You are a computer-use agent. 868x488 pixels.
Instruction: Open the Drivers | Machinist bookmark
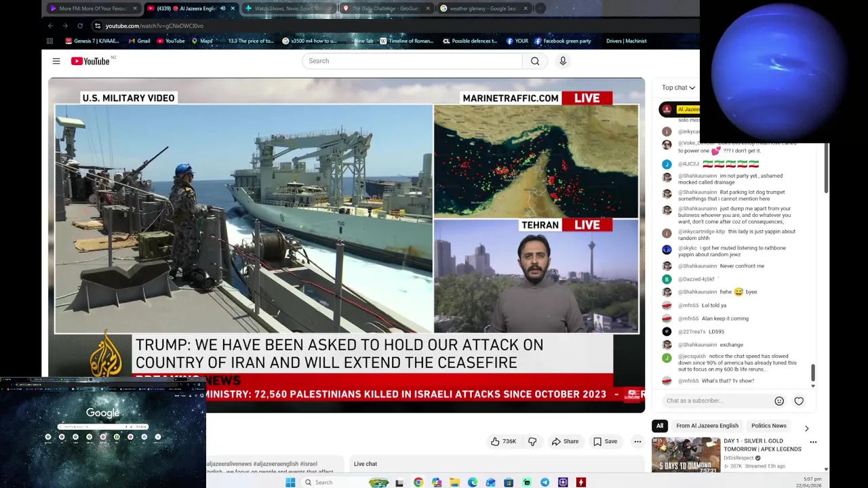click(626, 41)
